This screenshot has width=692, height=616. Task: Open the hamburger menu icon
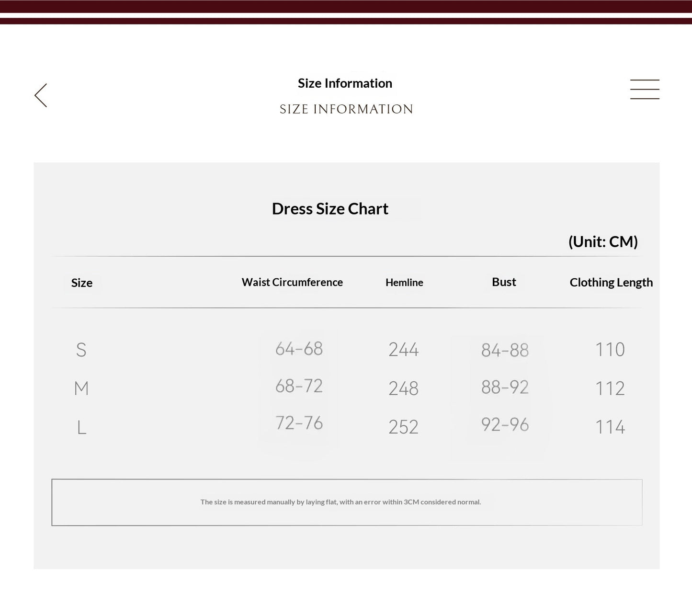[645, 90]
